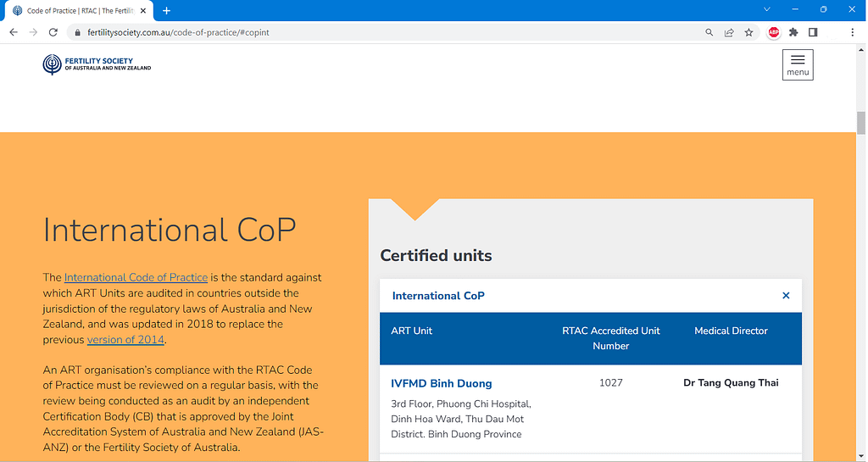Open the browser extensions puzzle icon
Screen dimensions: 868x462
coord(793,32)
